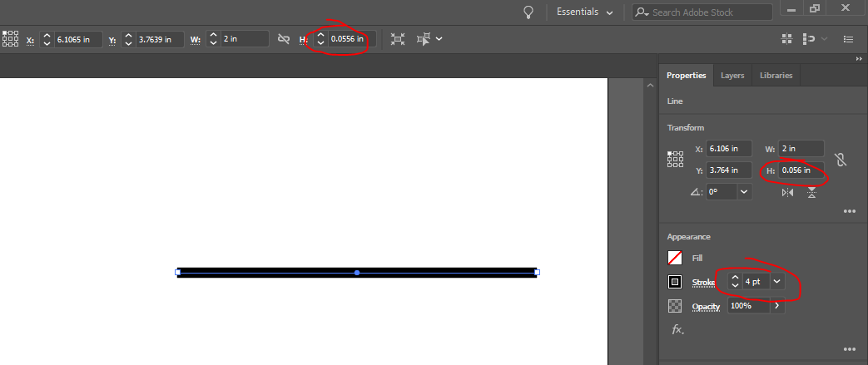868x365 pixels.
Task: Open the fx effects menu
Action: 677,329
